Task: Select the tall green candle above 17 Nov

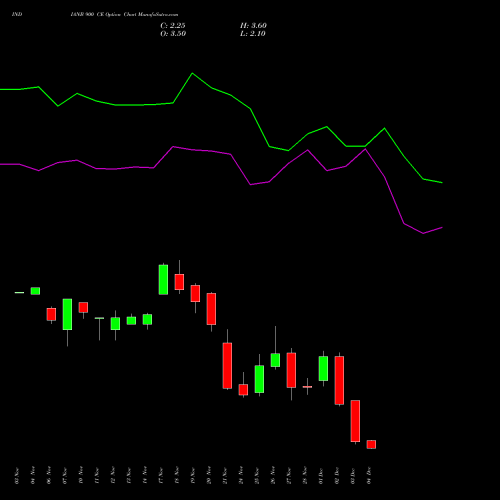Action: click(163, 280)
